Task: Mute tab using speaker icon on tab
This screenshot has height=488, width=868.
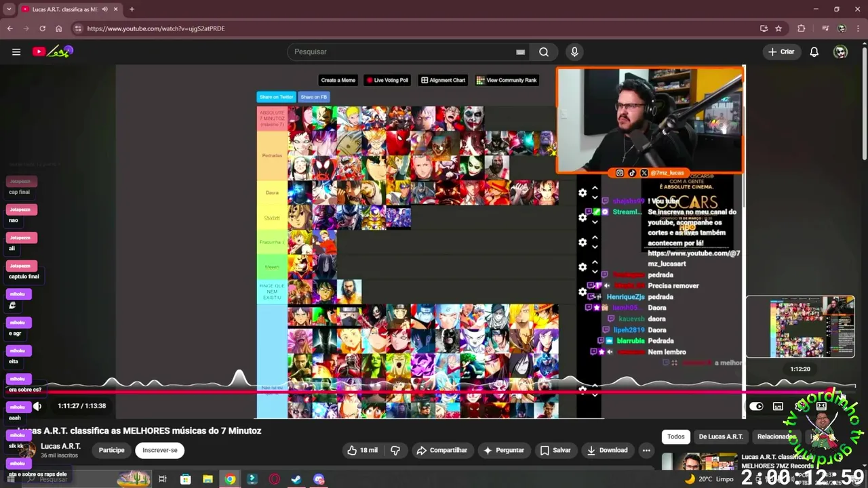Action: click(x=104, y=9)
